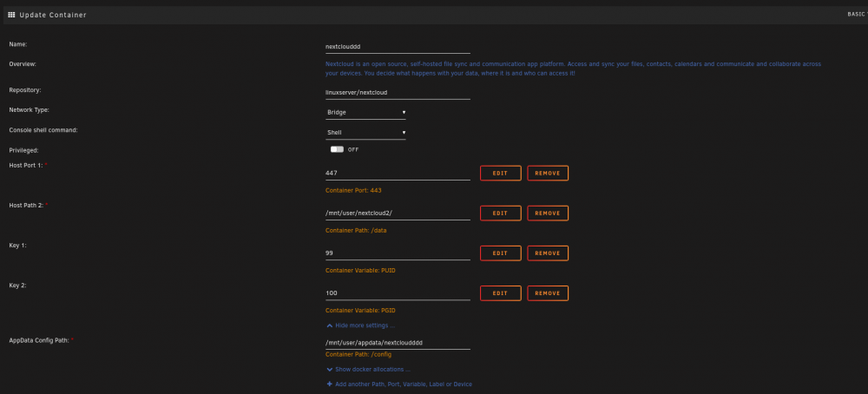Screen dimensions: 868x394
Task: Click the Key 1 field with 99
Action: 398,253
